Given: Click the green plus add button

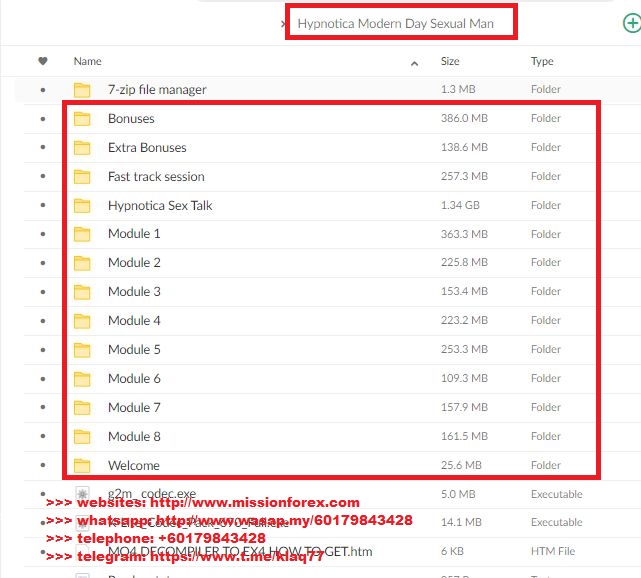Looking at the screenshot, I should coord(632,23).
